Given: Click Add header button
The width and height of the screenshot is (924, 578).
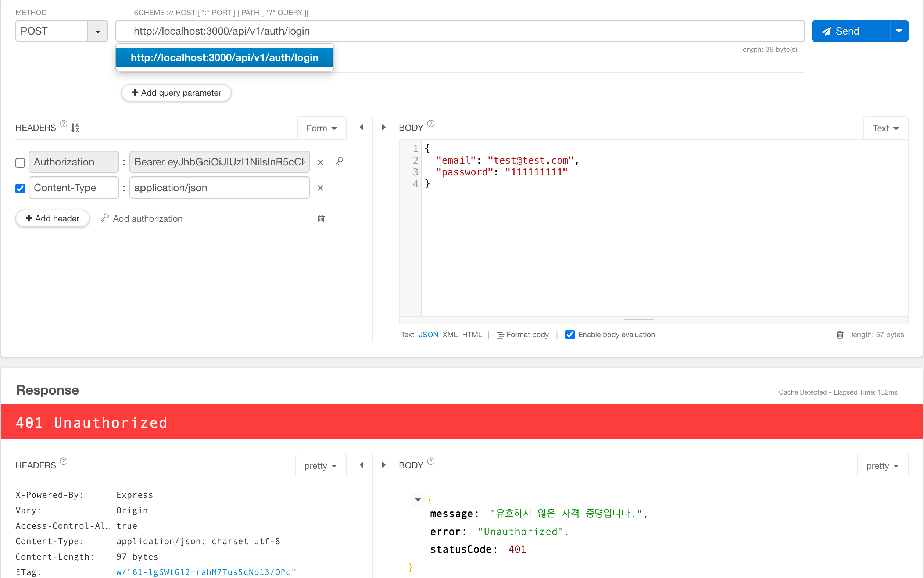Looking at the screenshot, I should pos(52,218).
